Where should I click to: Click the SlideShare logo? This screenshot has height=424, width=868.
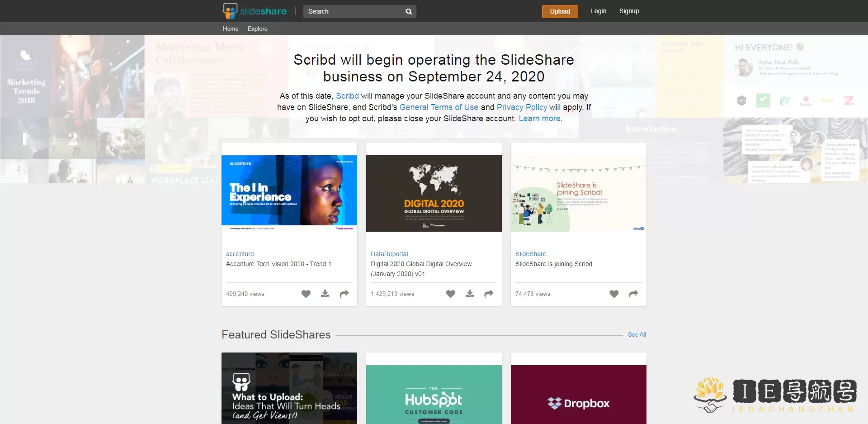click(x=255, y=11)
